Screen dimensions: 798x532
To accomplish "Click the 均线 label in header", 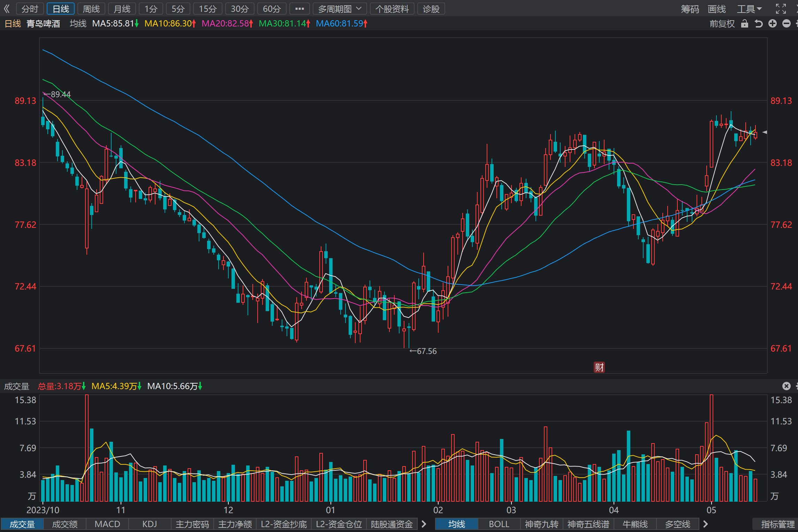I will (78, 24).
